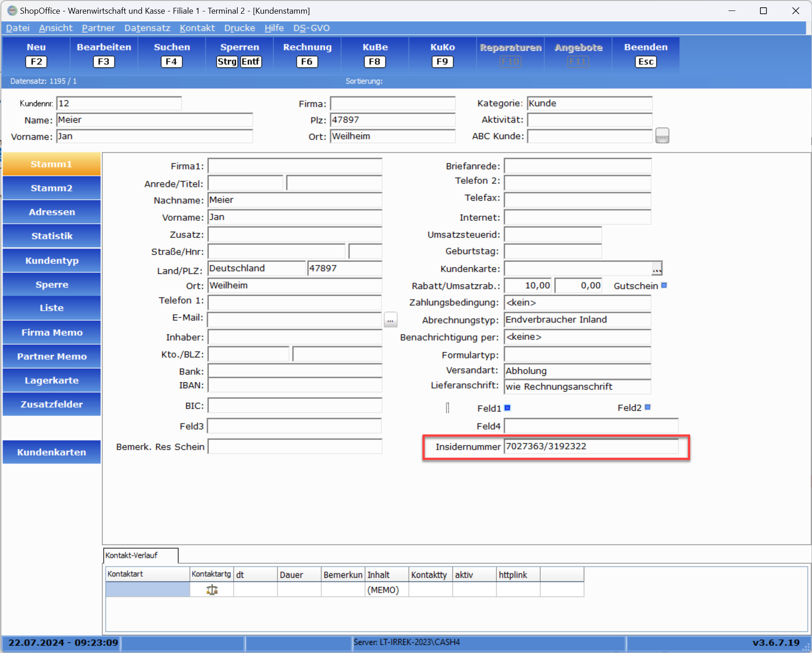Switch to the Stamm2 sidebar tab
This screenshot has height=653, width=812.
pos(52,188)
